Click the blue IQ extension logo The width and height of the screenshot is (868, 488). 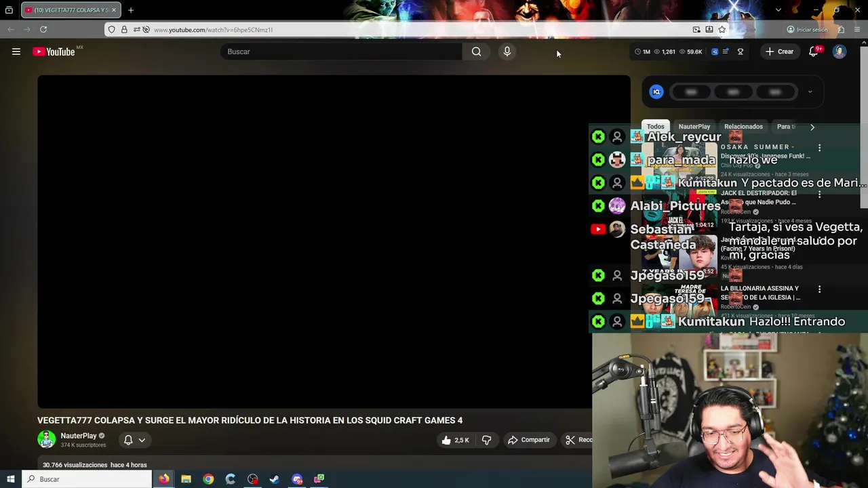coord(656,92)
